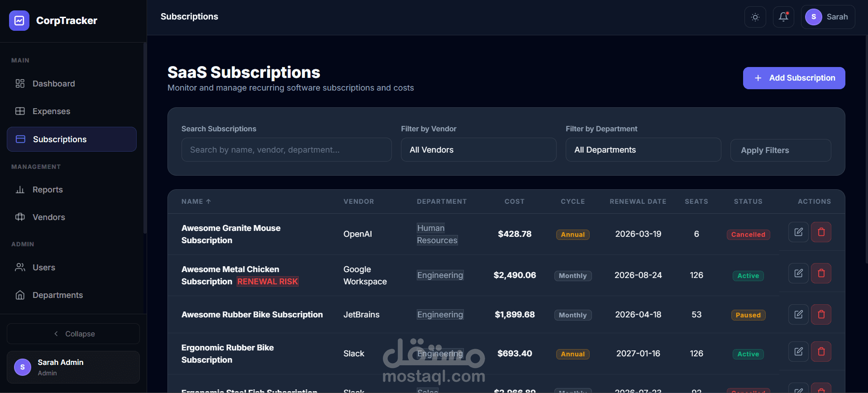868x393 pixels.
Task: Sort by the Status column header
Action: click(748, 201)
